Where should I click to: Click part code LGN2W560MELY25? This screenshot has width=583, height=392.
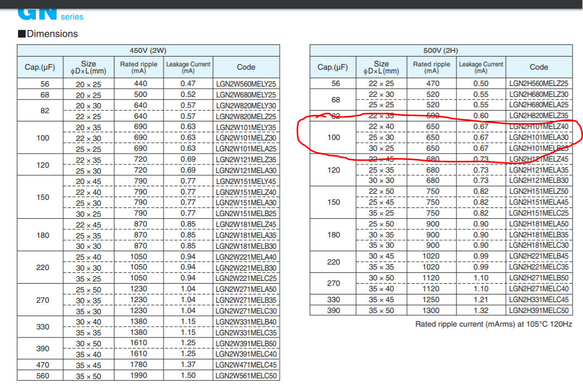[246, 84]
